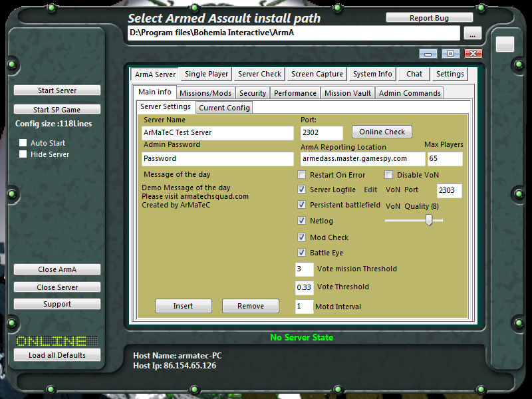Enable the Hide Server checkbox
This screenshot has height=399, width=532.
[x=23, y=154]
